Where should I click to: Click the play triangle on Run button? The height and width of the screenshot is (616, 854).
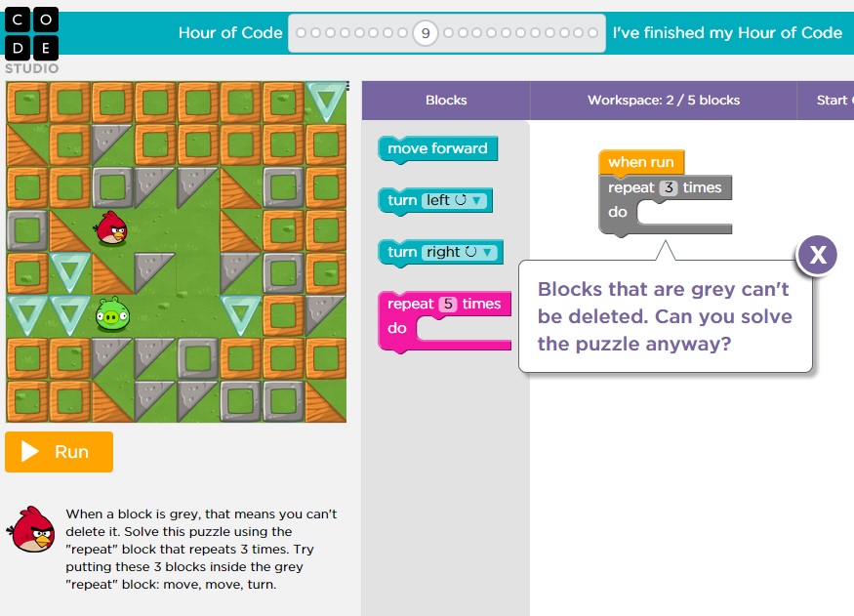tap(29, 452)
